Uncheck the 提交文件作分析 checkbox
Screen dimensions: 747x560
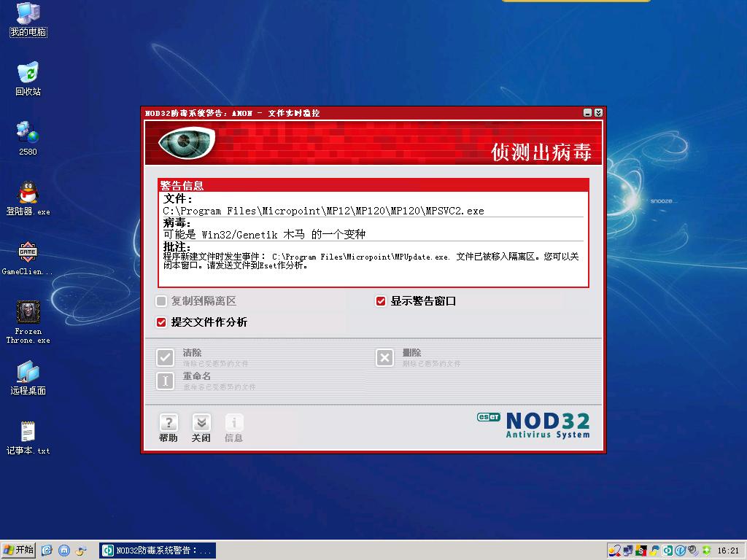161,322
